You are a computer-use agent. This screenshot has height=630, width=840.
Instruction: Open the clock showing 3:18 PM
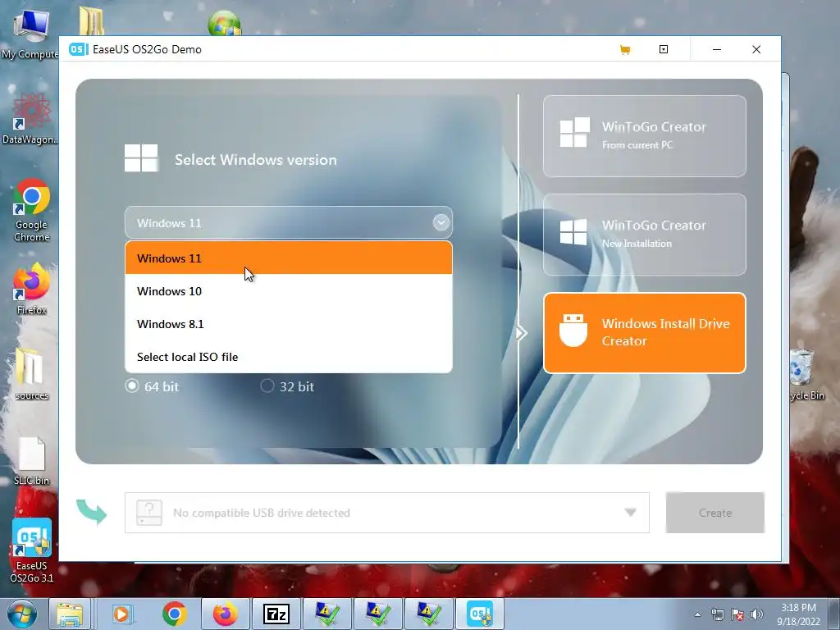[x=798, y=614]
